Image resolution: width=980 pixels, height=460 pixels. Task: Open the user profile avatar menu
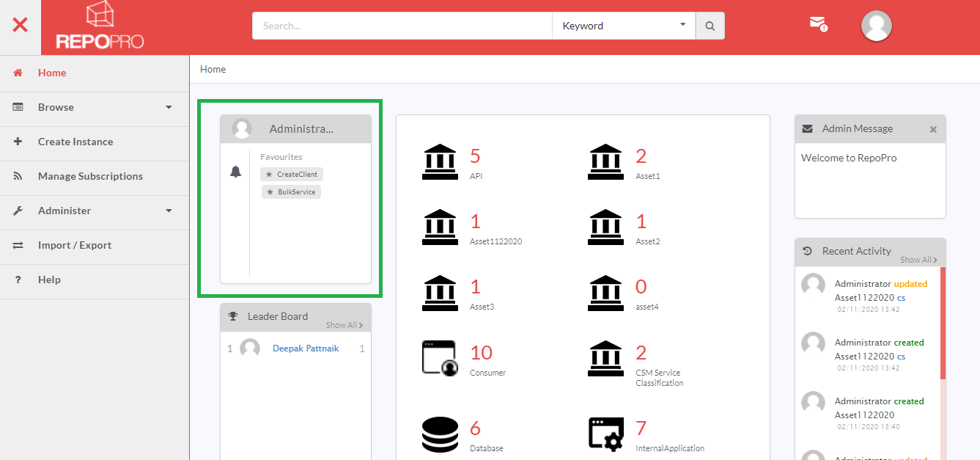[876, 26]
